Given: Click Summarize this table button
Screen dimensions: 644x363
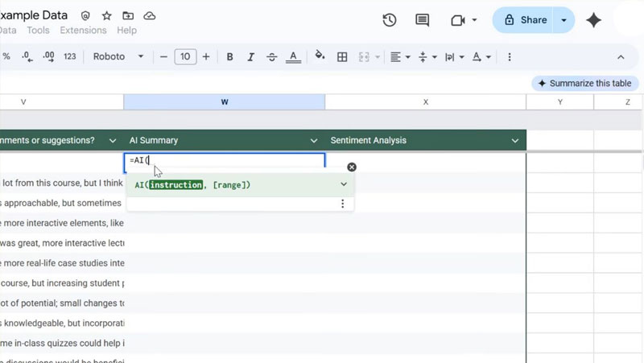Looking at the screenshot, I should (x=585, y=84).
